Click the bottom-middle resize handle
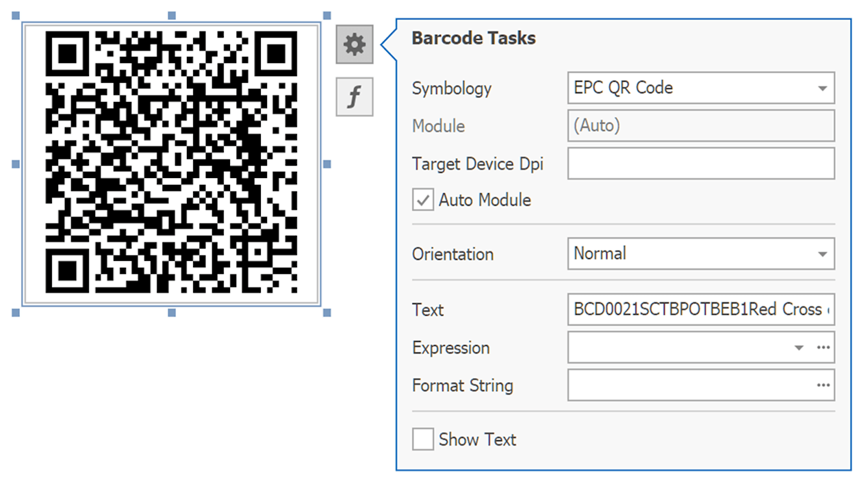The width and height of the screenshot is (868, 493). (x=172, y=312)
